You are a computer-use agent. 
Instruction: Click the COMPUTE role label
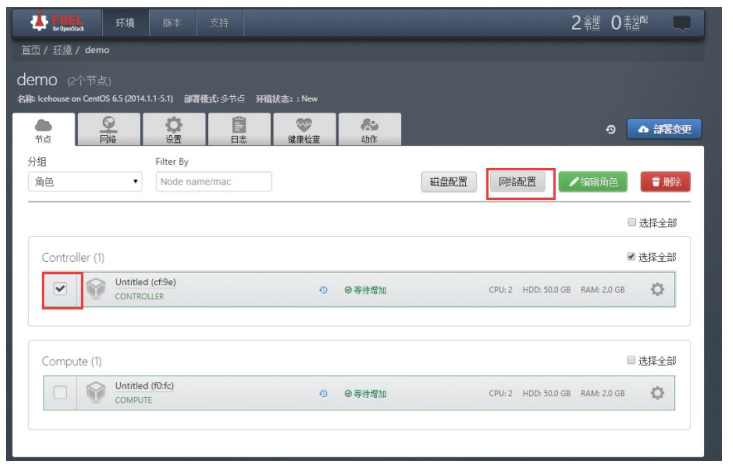[x=133, y=400]
